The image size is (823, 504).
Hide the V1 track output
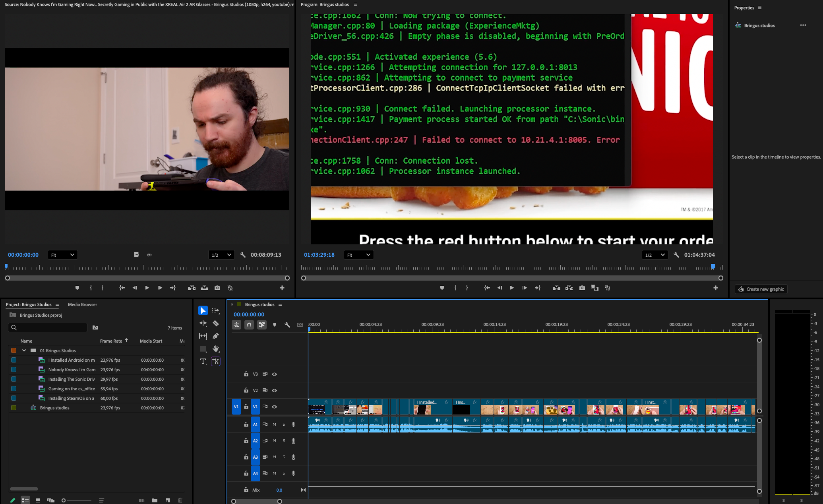pos(274,407)
